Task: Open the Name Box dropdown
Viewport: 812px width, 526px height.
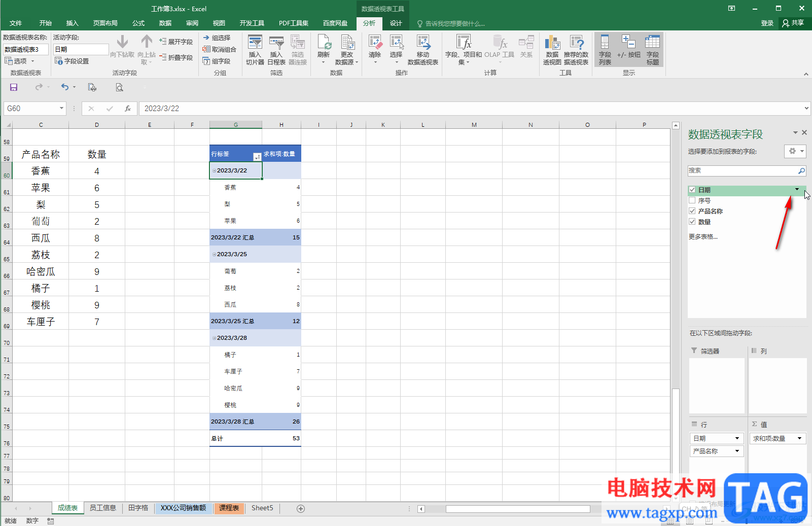Action: point(62,108)
